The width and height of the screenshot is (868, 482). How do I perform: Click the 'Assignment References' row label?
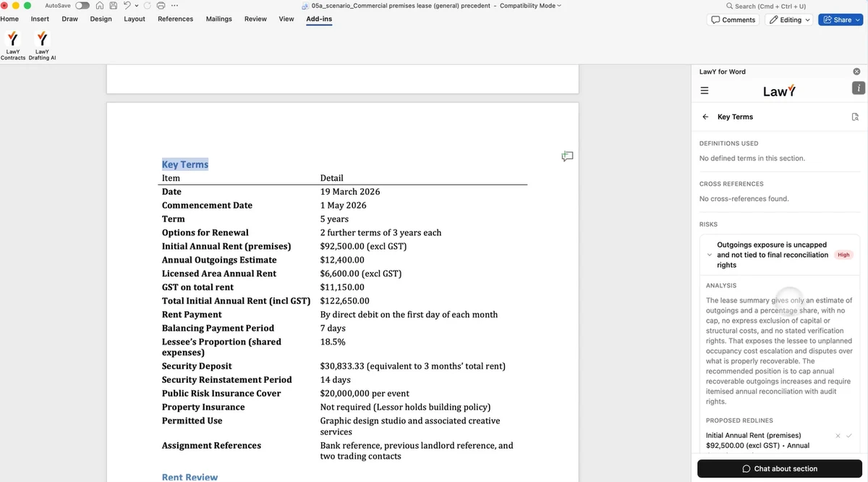(211, 446)
